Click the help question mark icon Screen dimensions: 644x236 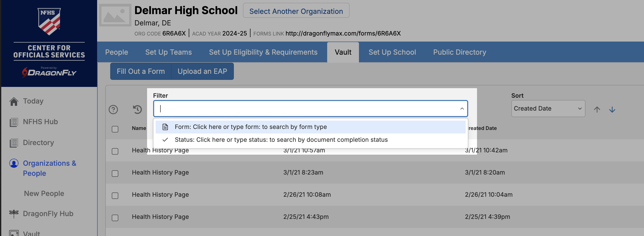pos(113,110)
